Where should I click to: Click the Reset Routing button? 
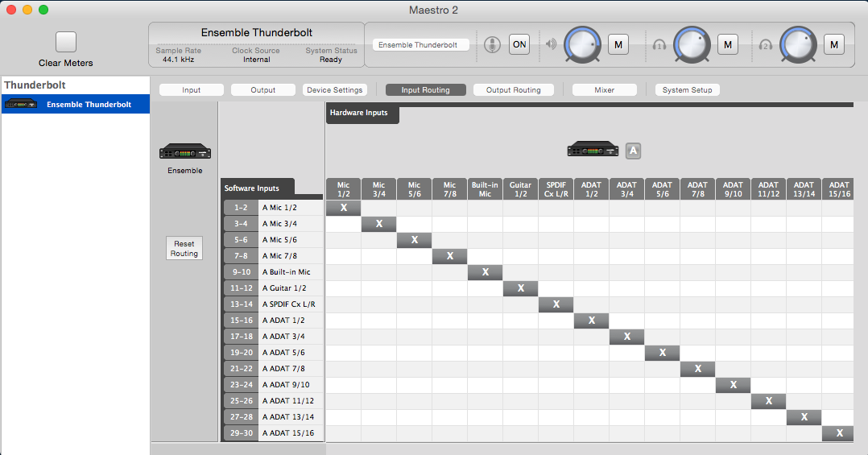[184, 249]
